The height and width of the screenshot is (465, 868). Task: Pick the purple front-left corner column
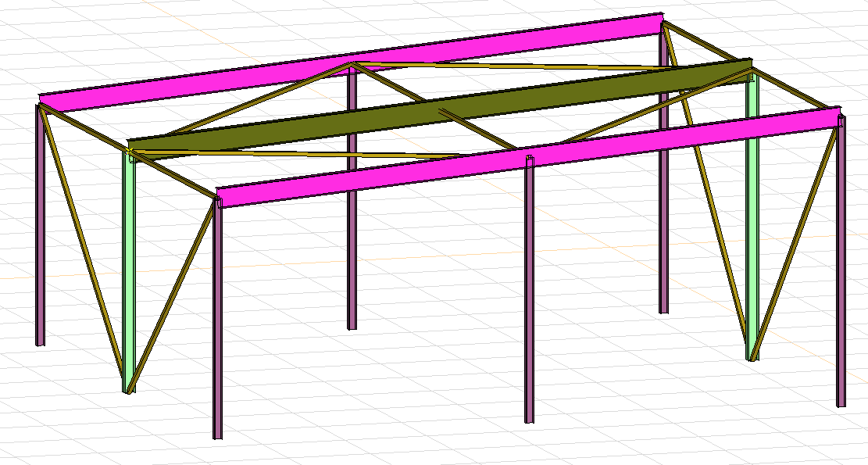click(217, 318)
